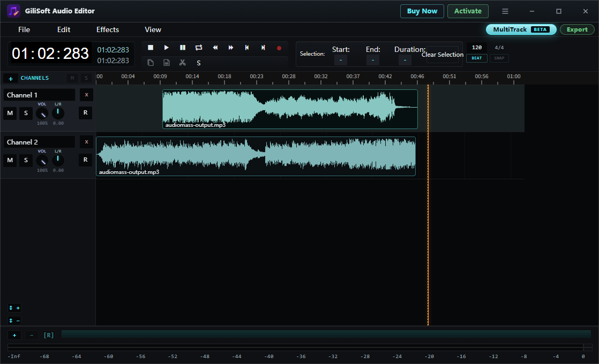The image size is (599, 364).
Task: Click the Activate button
Action: [468, 11]
